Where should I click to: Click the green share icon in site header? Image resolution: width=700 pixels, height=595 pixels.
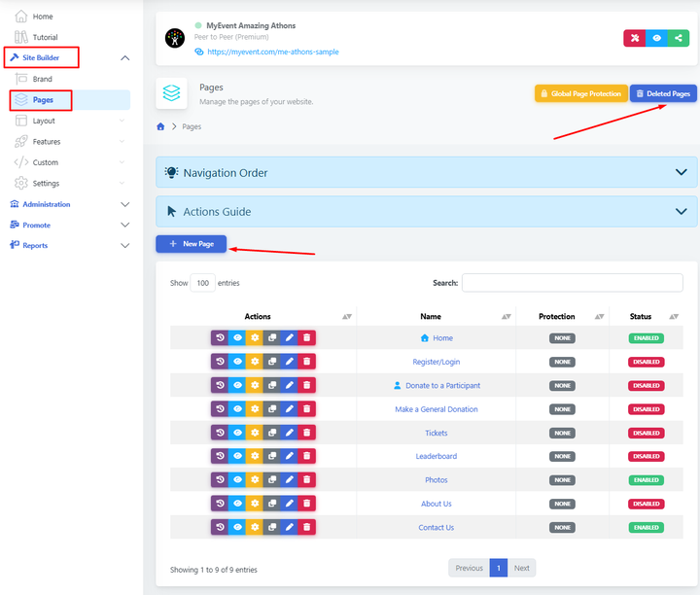click(679, 38)
